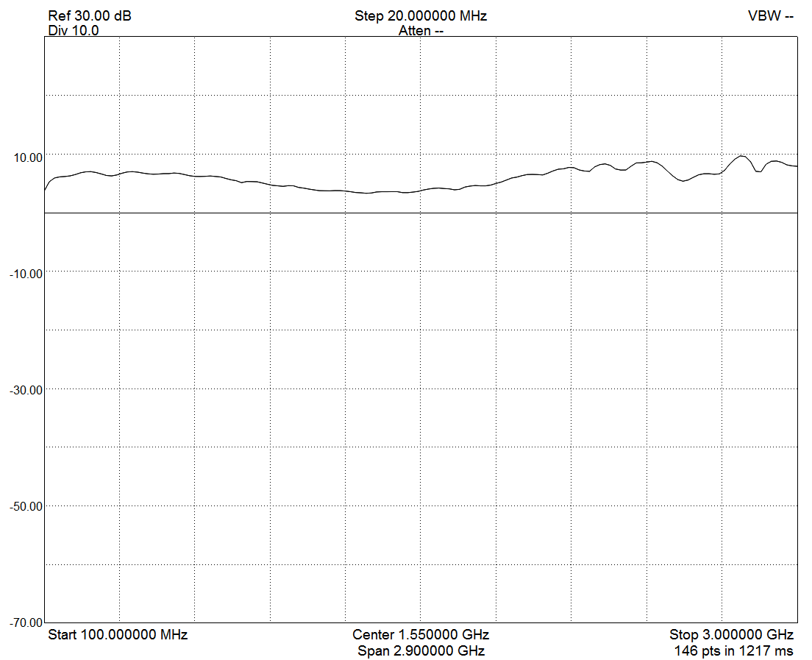Screen dimensions: 812x660
Task: Click the -50.00 axis label
Action: click(26, 507)
